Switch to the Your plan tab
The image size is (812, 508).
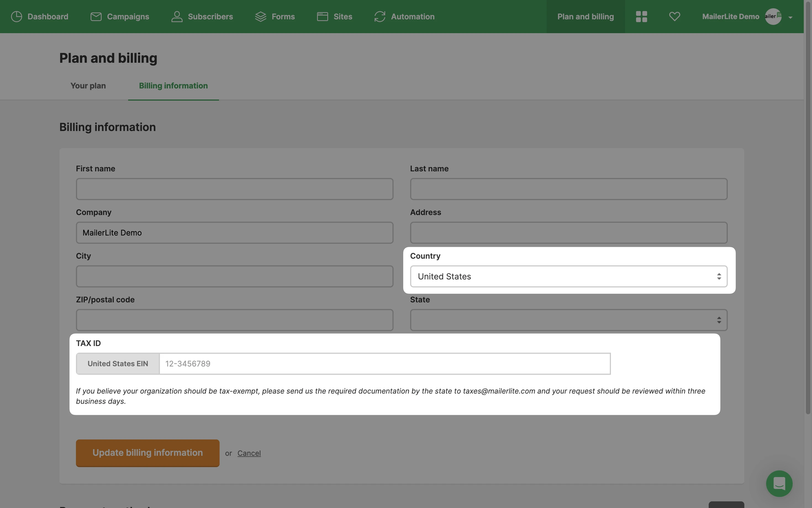click(88, 86)
